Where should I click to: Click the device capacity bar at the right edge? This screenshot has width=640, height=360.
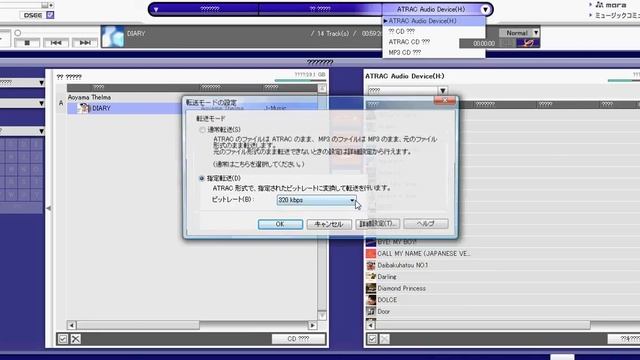[624, 80]
